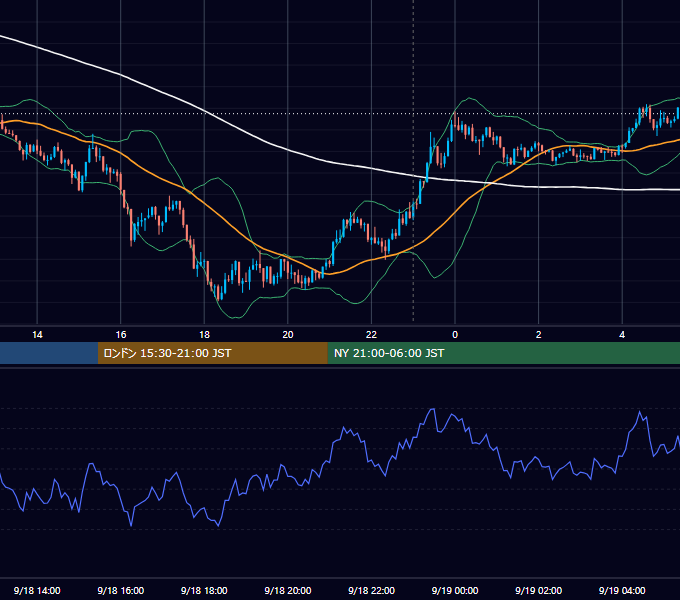This screenshot has width=680, height=600.
Task: Click hour label 2 on price chart axis
Action: [x=539, y=335]
